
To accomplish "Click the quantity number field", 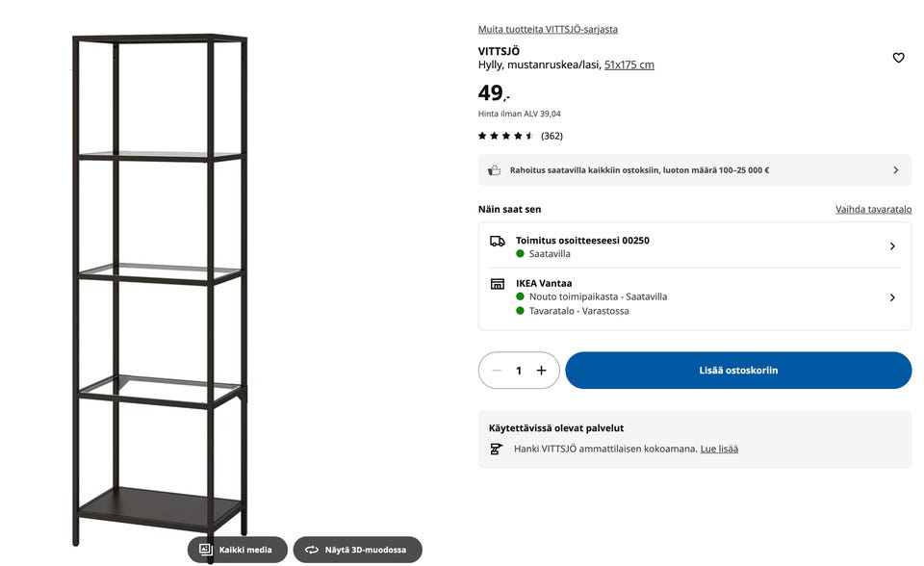I will (x=519, y=371).
